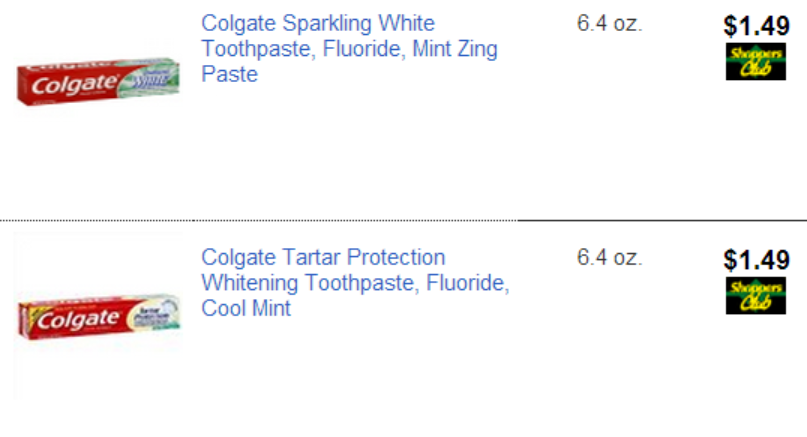The image size is (807, 437).
Task: Click "Toothpaste, Fluoride, Mint Zing" link line
Action: (349, 49)
